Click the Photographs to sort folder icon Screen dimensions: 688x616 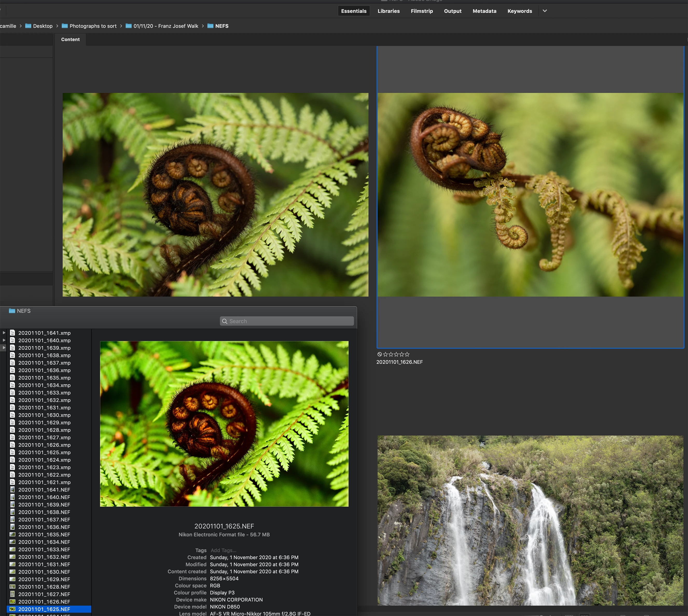(65, 26)
